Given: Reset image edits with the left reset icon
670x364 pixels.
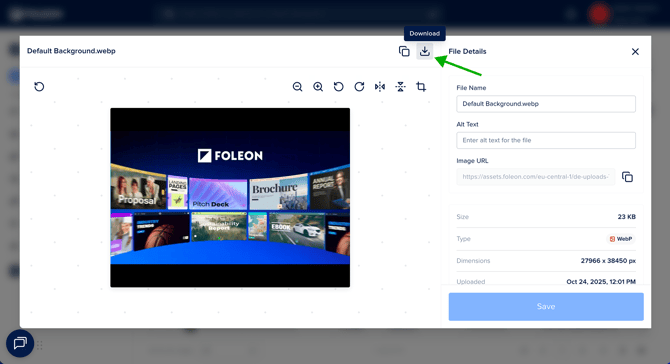Looking at the screenshot, I should tap(39, 87).
